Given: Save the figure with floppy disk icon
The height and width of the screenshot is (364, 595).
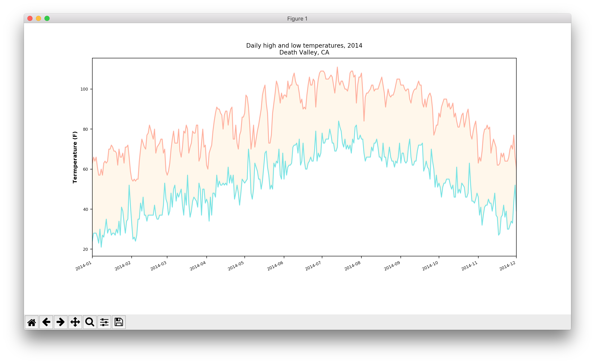Looking at the screenshot, I should pos(119,322).
